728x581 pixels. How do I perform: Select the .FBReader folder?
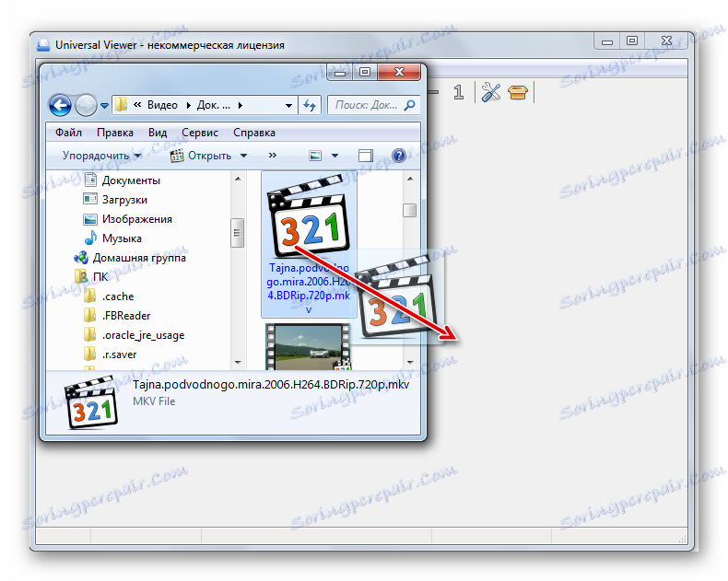126,316
